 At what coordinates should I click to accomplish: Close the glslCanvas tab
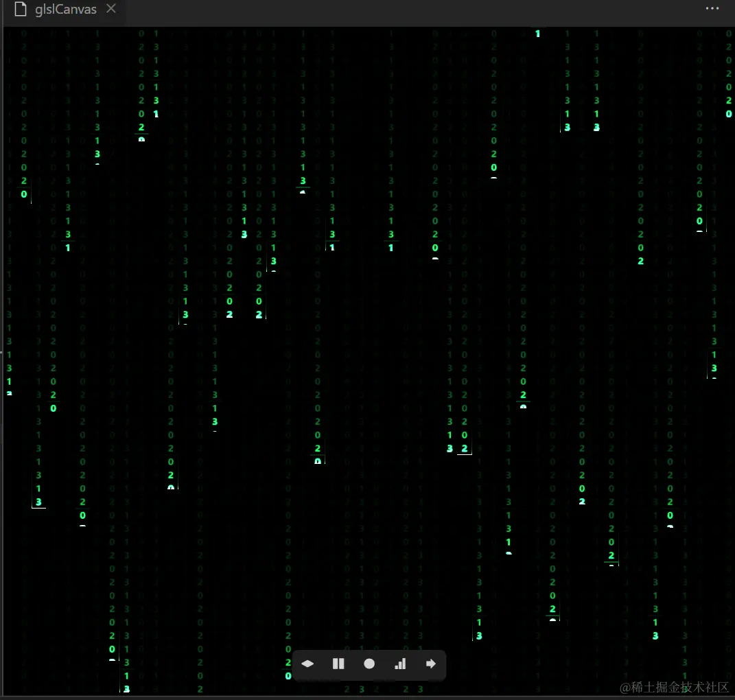(x=111, y=9)
